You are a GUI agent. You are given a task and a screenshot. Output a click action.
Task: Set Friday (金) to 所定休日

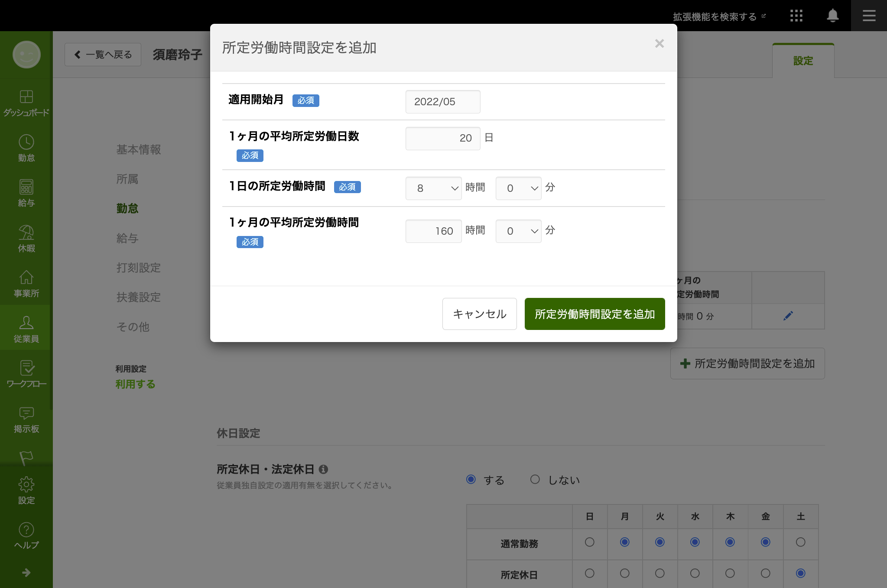(x=765, y=573)
